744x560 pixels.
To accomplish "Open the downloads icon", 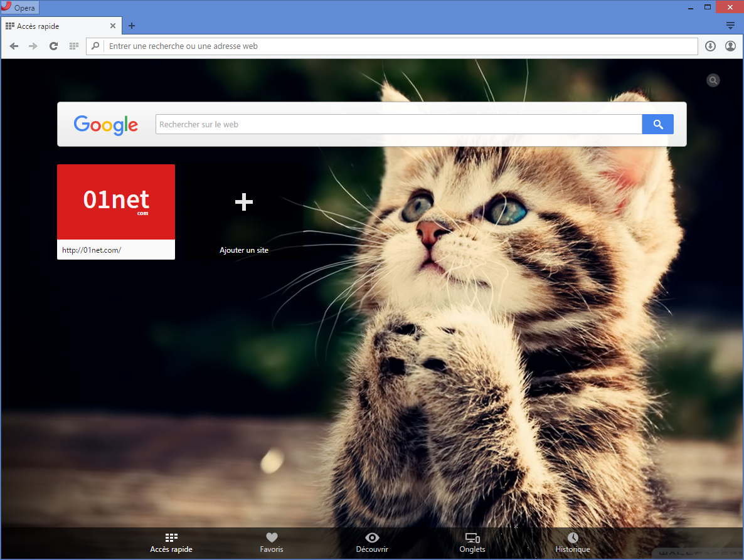I will (710, 46).
